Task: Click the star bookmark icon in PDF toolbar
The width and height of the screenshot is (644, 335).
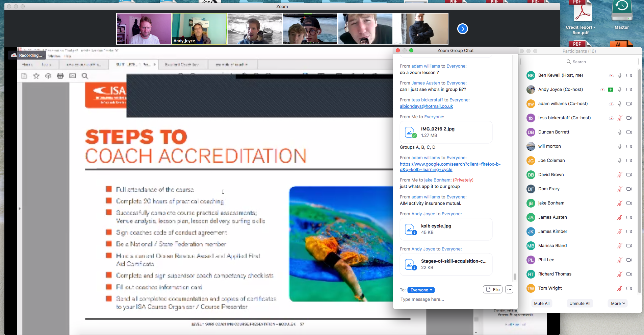Action: pyautogui.click(x=36, y=76)
